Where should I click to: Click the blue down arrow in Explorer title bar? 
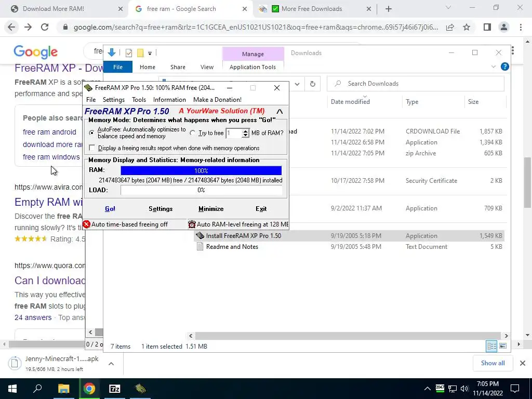[112, 52]
